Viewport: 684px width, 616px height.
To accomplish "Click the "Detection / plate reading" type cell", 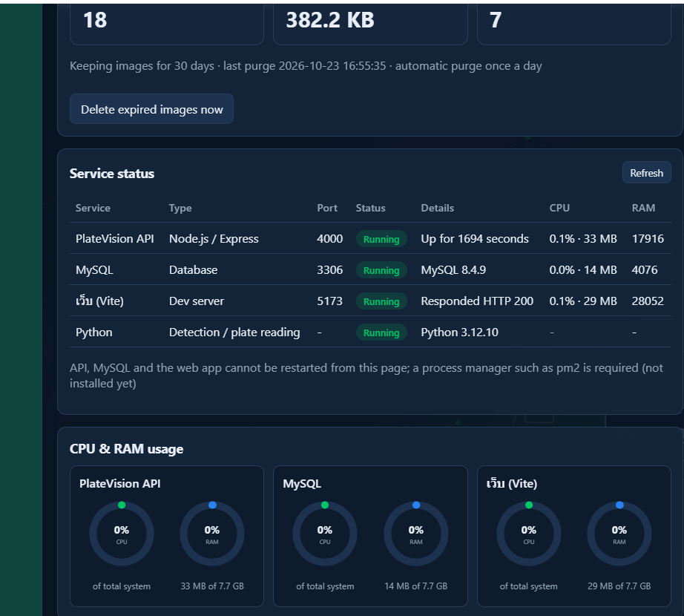I will click(x=234, y=332).
